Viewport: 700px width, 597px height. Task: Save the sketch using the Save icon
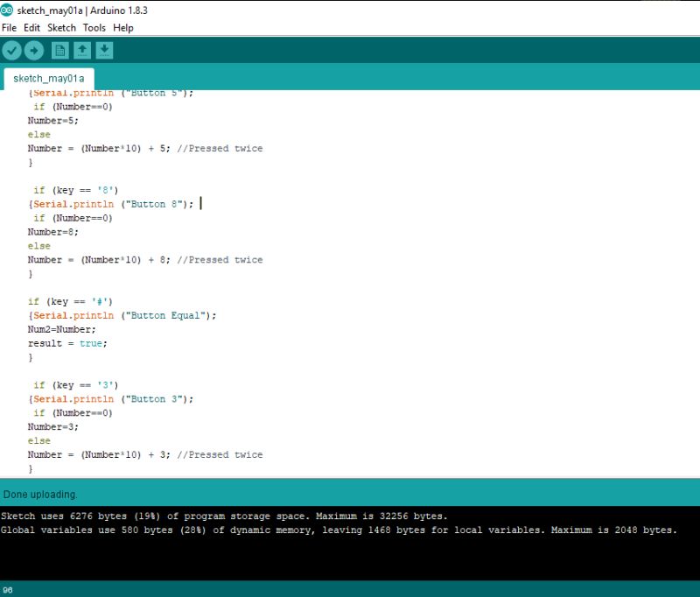click(x=102, y=50)
